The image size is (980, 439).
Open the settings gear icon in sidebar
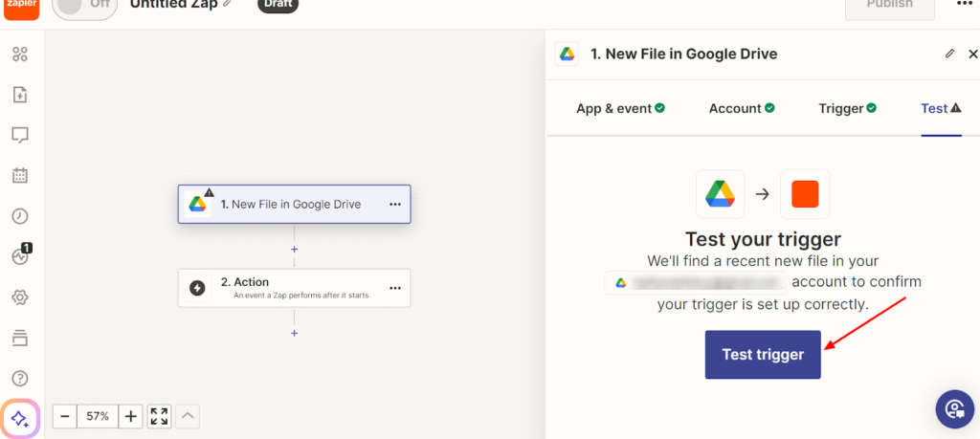(x=20, y=297)
